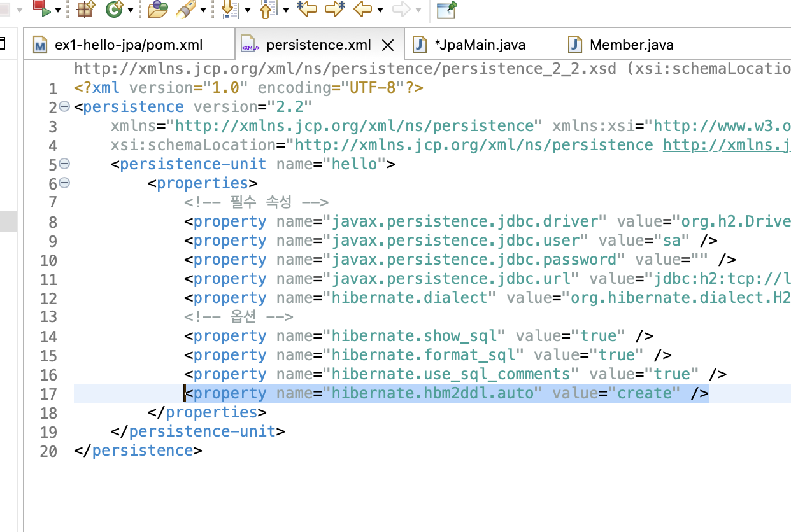Collapse the persistence element on line 2

coord(64,106)
